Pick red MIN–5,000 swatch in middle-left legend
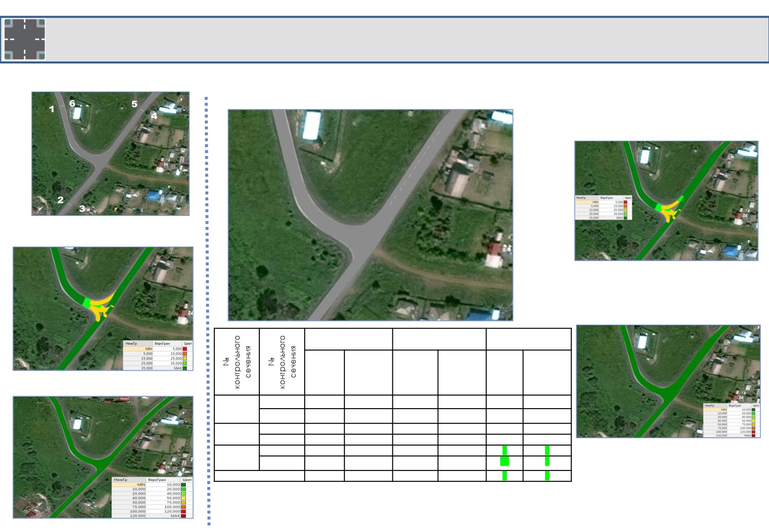 click(185, 349)
